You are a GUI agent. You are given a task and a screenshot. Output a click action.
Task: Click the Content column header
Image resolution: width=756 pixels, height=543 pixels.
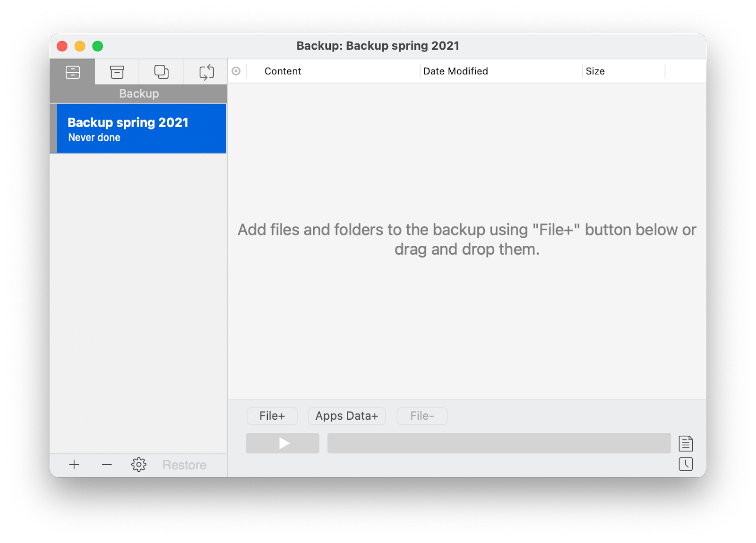click(x=283, y=71)
